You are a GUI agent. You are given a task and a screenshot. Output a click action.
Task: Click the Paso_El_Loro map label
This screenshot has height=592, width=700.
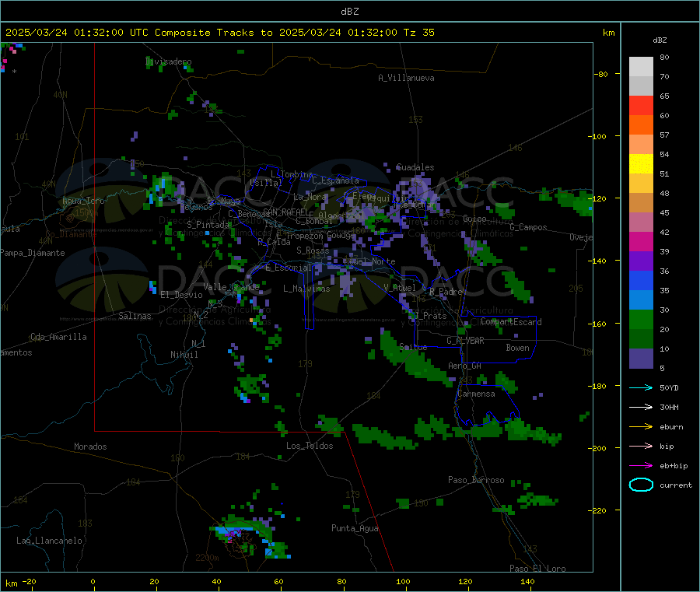[537, 569]
